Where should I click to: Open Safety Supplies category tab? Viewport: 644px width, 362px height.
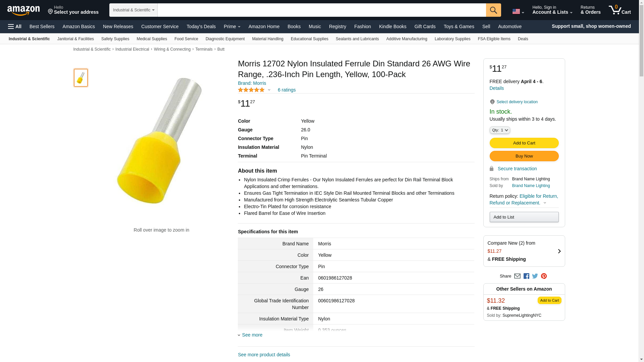[x=115, y=39]
